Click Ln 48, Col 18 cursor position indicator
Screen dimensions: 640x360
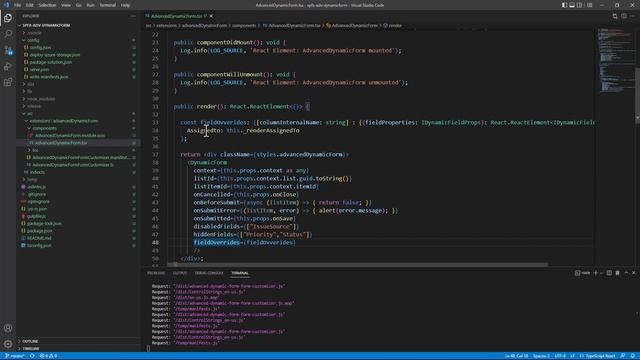pos(516,356)
